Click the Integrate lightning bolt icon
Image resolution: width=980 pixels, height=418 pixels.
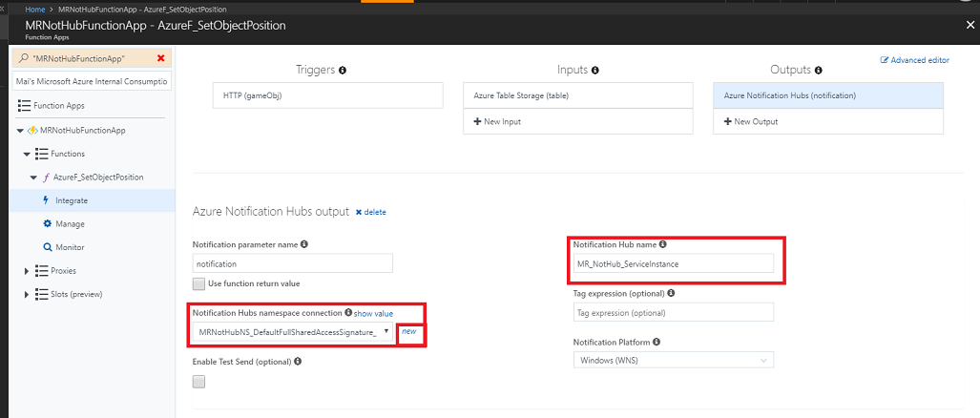(46, 200)
